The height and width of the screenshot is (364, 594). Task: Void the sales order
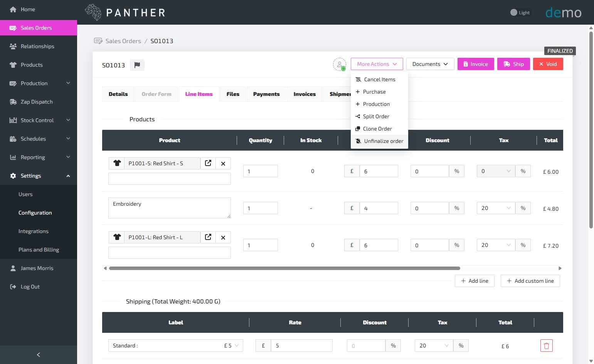[548, 64]
